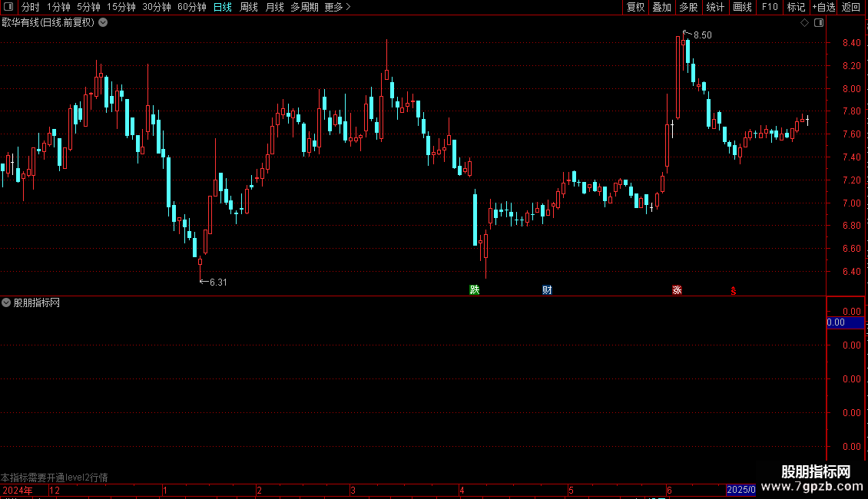Screen dimensions: 868x499
Task: Select the 15分钟 period tab
Action: pos(121,7)
